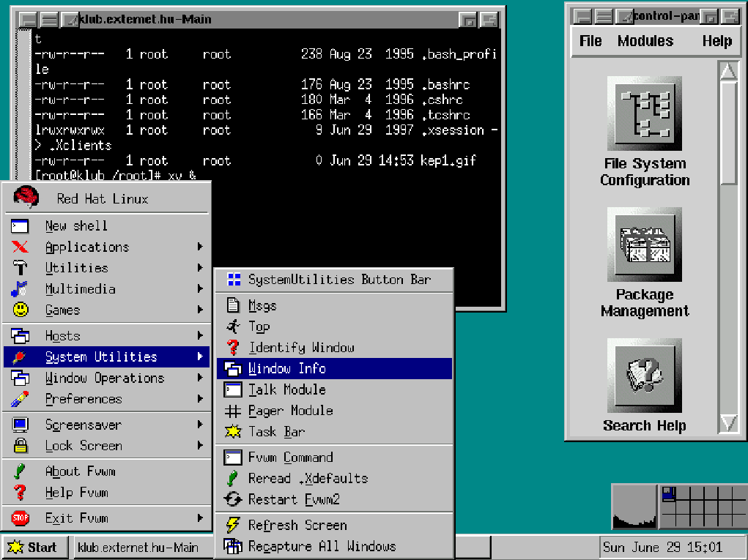Open the Help menu in control-panel
748x560 pixels.
(717, 41)
